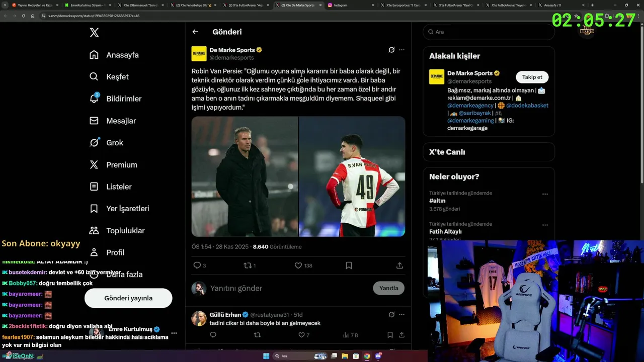This screenshot has width=644, height=362.
Task: Open Premium page
Action: (113, 165)
